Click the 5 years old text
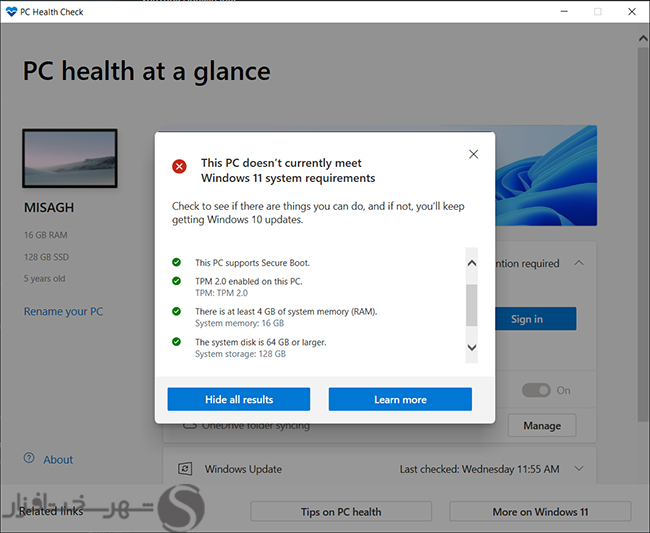The width and height of the screenshot is (650, 533). pyautogui.click(x=44, y=279)
